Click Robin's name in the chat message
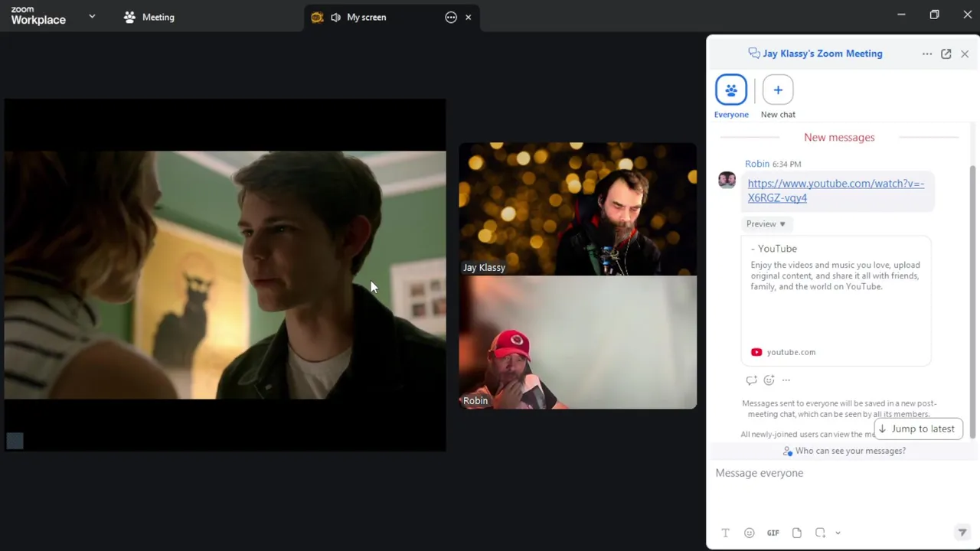This screenshot has width=980, height=551. [x=757, y=164]
